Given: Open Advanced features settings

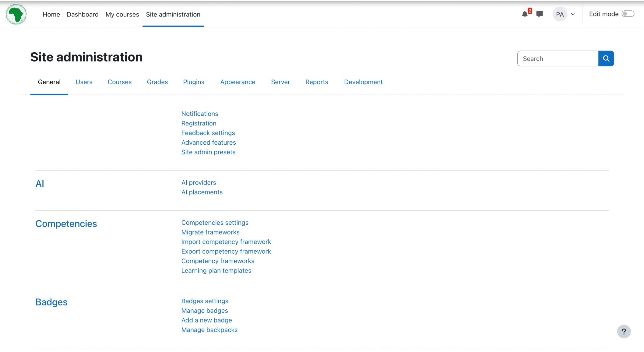Looking at the screenshot, I should [x=209, y=142].
